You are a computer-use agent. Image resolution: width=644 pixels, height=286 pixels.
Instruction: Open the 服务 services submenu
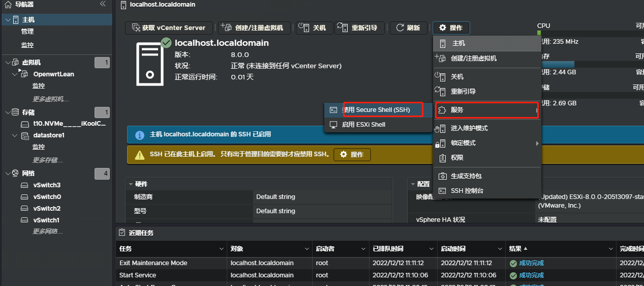(486, 110)
